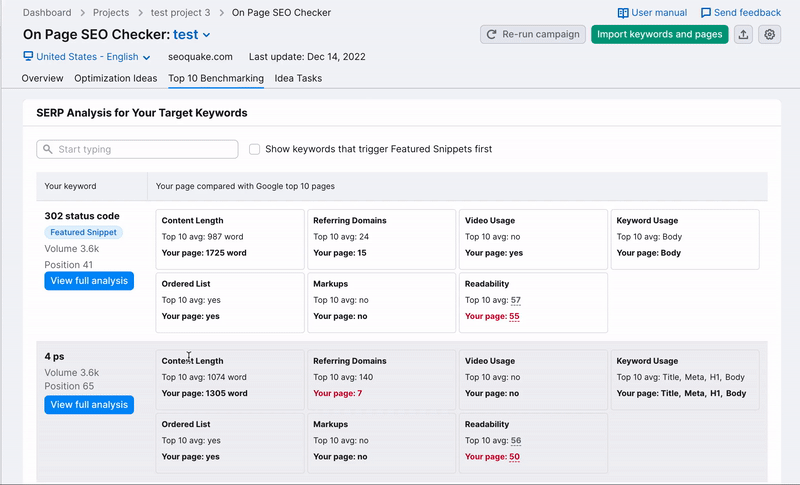The image size is (800, 485).
Task: Click the export upload icon button
Action: point(743,34)
